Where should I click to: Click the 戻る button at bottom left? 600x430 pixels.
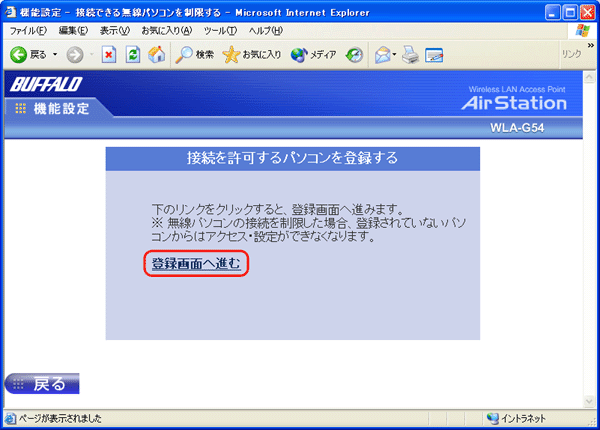coord(42,384)
